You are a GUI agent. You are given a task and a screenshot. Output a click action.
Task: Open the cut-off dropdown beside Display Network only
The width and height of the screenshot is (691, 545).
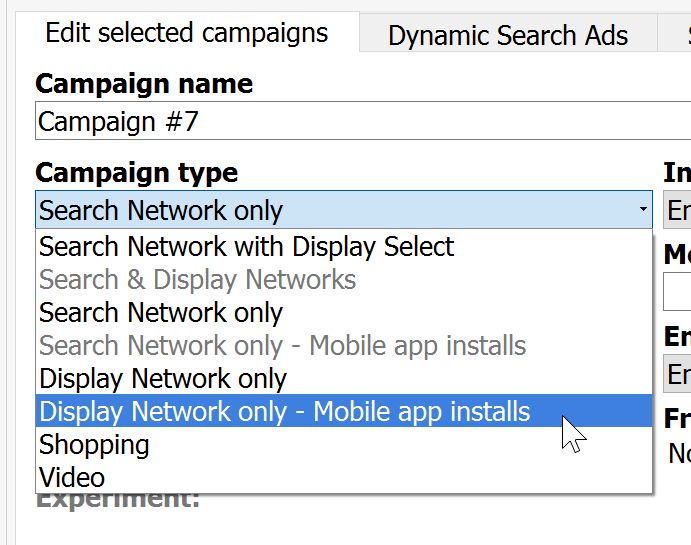(x=678, y=374)
